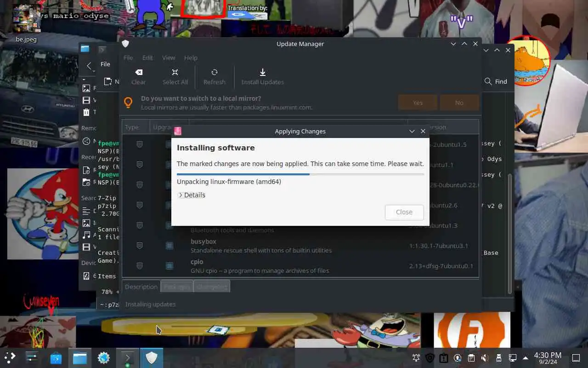Open Discover store from the taskbar

[56, 358]
